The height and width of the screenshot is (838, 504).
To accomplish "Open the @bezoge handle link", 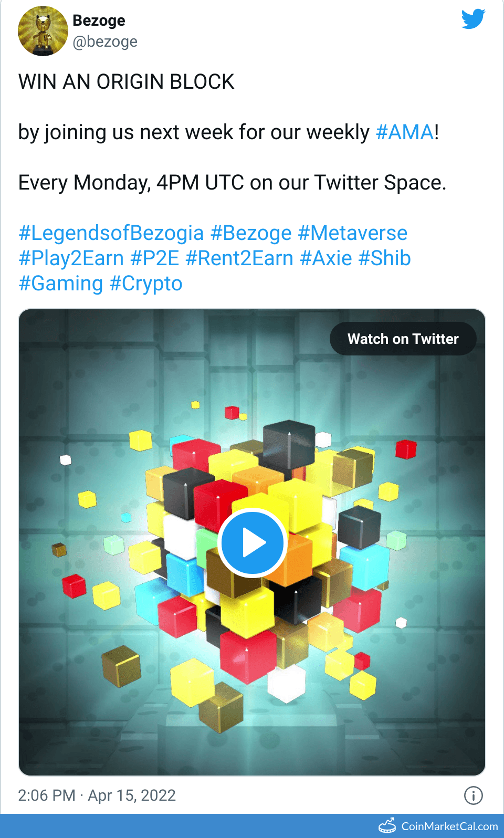I will point(105,41).
